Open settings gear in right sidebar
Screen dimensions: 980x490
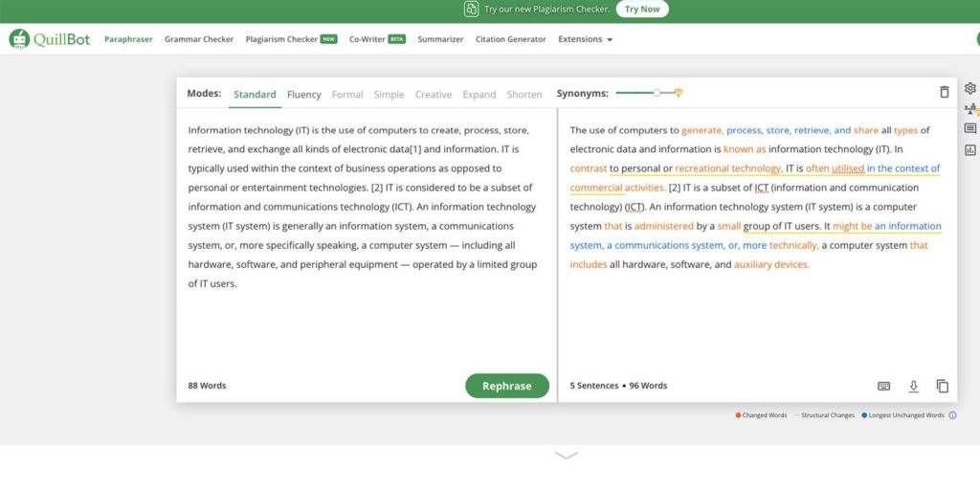(x=970, y=88)
